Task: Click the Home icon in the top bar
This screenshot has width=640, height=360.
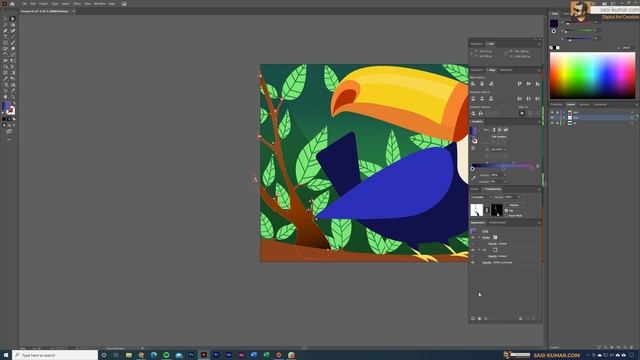Action: pos(12,4)
